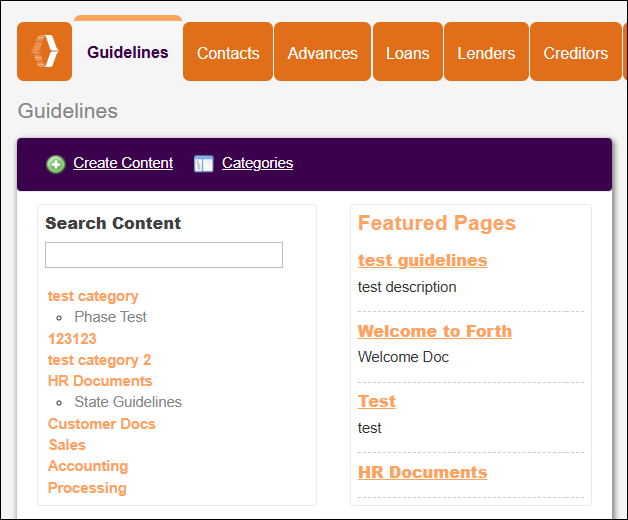Open HR Documents under Featured Pages

click(423, 472)
